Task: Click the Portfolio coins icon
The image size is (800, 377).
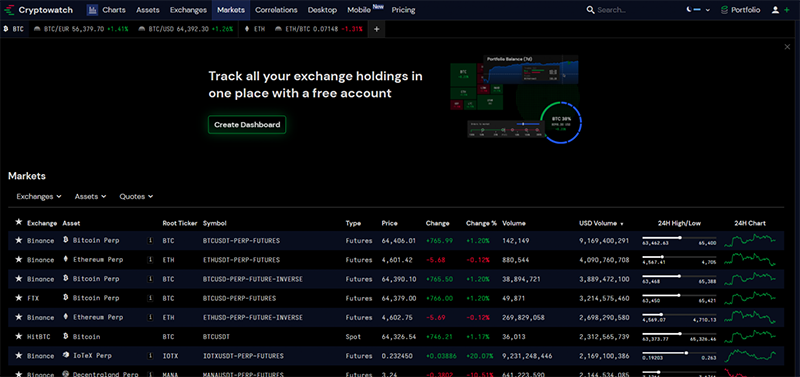Action: pyautogui.click(x=724, y=10)
